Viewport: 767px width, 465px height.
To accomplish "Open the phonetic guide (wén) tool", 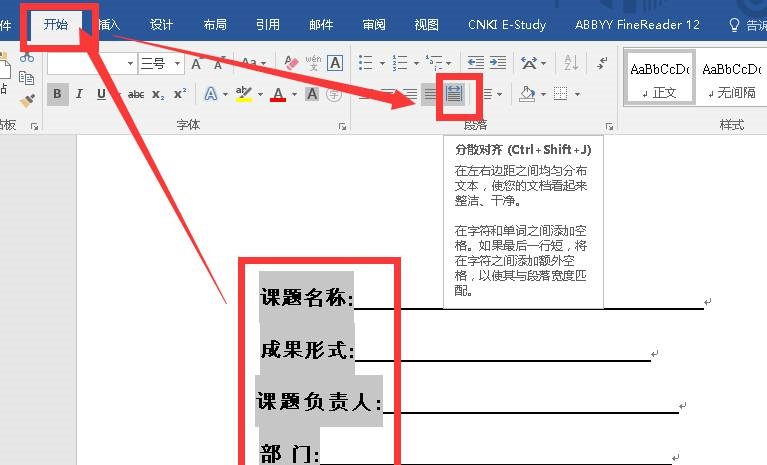I will (x=314, y=63).
